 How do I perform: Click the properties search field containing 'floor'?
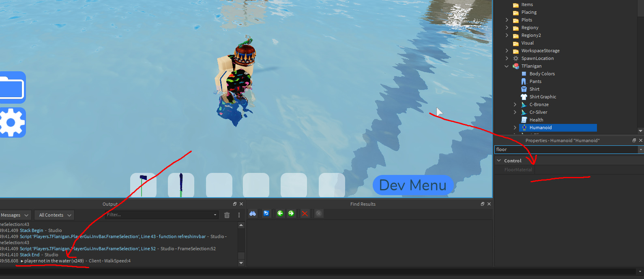click(566, 149)
